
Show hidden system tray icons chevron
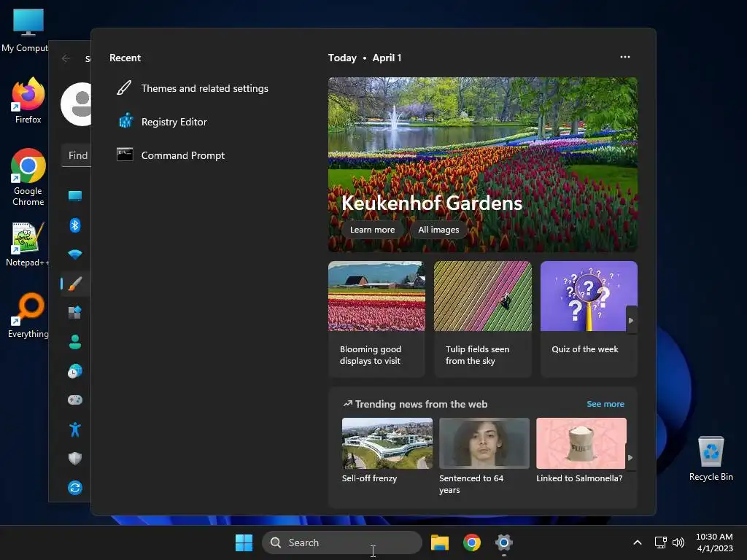[x=637, y=542]
